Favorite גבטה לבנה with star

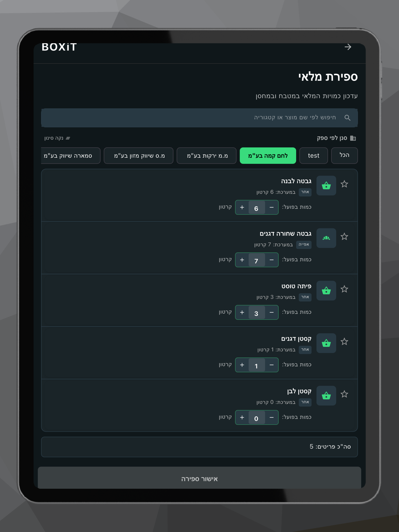click(344, 184)
